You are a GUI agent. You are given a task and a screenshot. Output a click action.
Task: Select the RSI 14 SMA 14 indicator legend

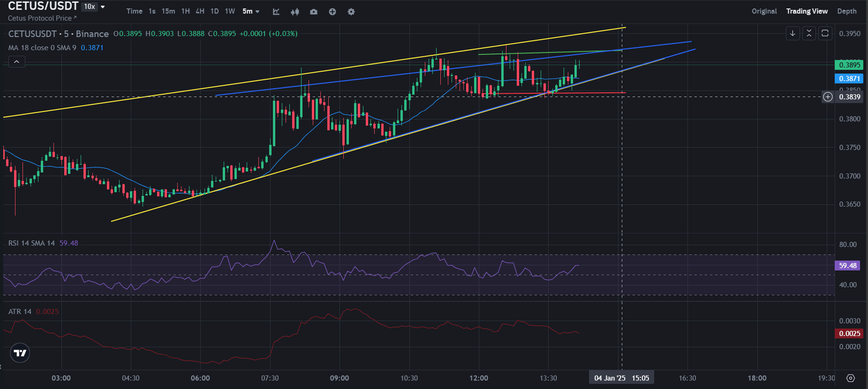pyautogui.click(x=31, y=243)
